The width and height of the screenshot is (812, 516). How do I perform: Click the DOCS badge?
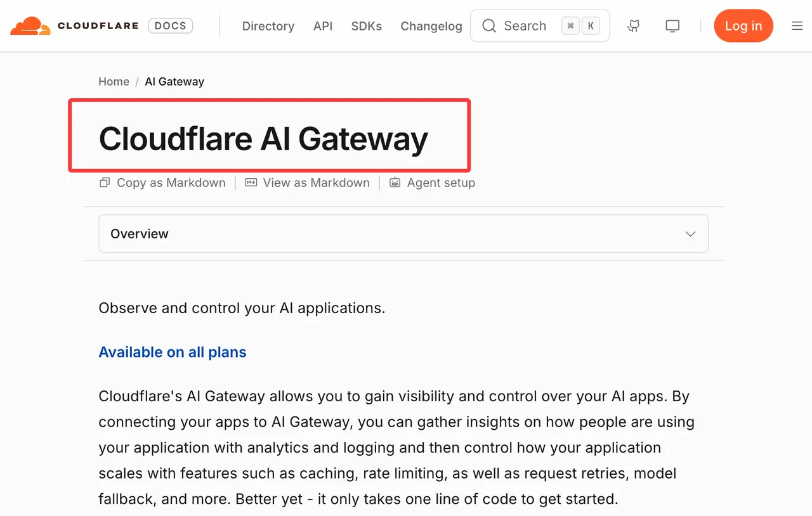coord(171,26)
